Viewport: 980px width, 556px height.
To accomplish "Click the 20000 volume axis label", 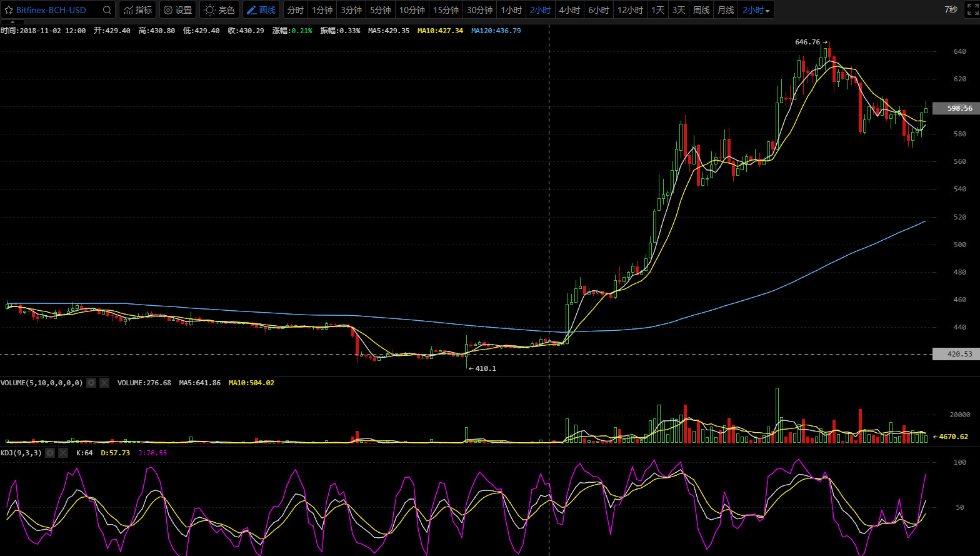I will [x=960, y=415].
